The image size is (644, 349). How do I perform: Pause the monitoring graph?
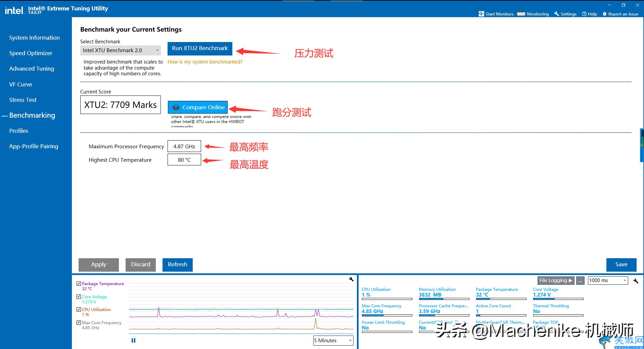click(x=133, y=340)
